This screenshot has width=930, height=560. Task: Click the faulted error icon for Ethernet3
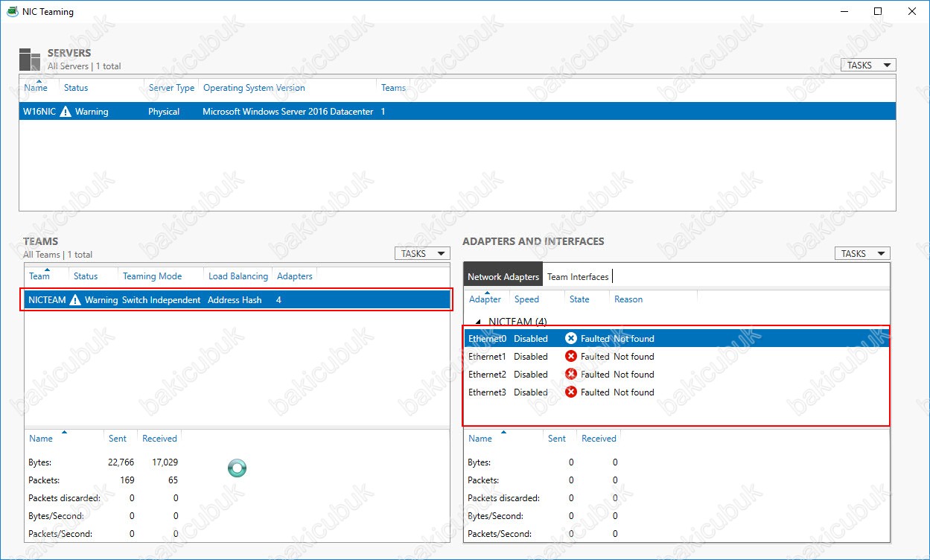(571, 392)
